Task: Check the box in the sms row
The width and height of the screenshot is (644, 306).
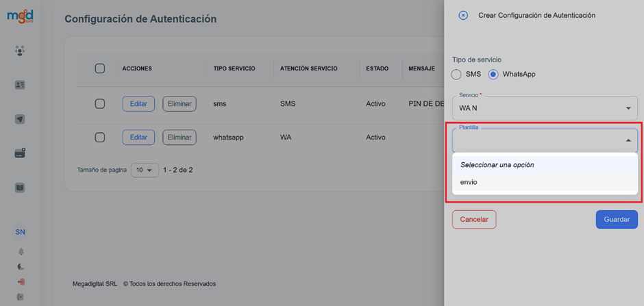Action: tap(99, 103)
